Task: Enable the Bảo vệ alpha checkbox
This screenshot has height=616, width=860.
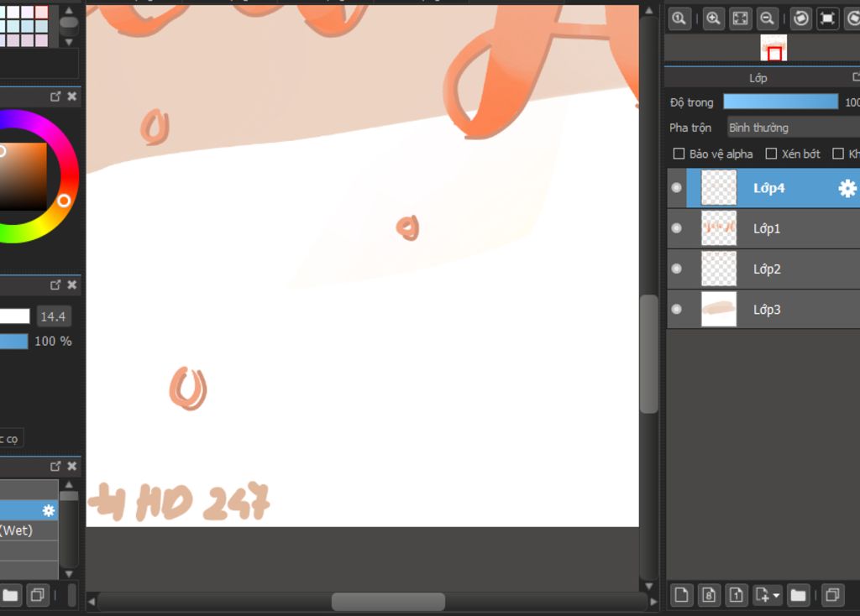Action: coord(679,154)
